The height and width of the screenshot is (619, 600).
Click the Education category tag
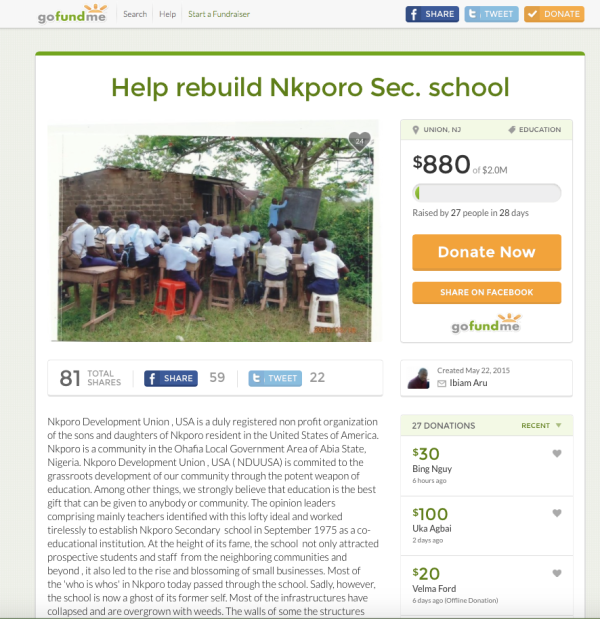(534, 129)
